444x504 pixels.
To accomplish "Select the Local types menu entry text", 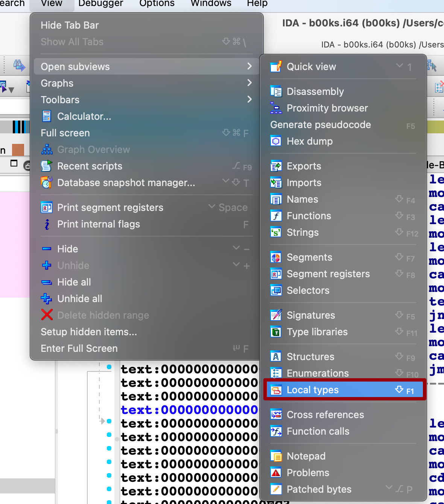I will point(313,390).
